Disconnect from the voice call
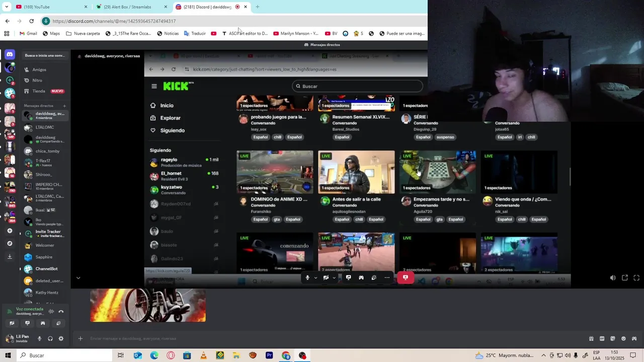The width and height of the screenshot is (644, 362). point(61,312)
